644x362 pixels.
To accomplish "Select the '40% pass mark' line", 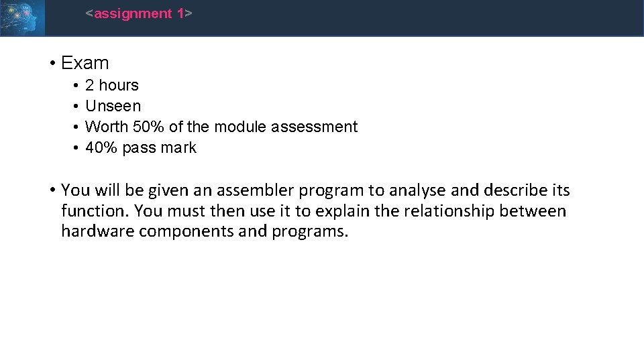I will click(x=141, y=147).
